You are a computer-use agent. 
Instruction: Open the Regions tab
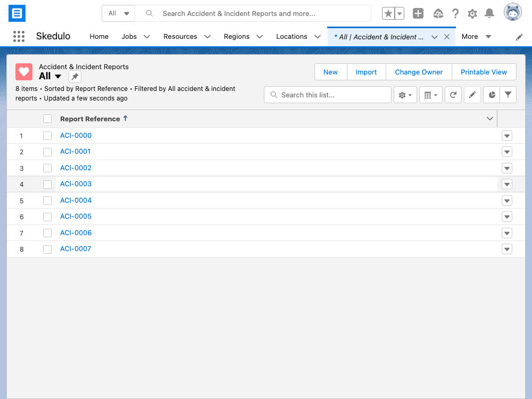237,37
